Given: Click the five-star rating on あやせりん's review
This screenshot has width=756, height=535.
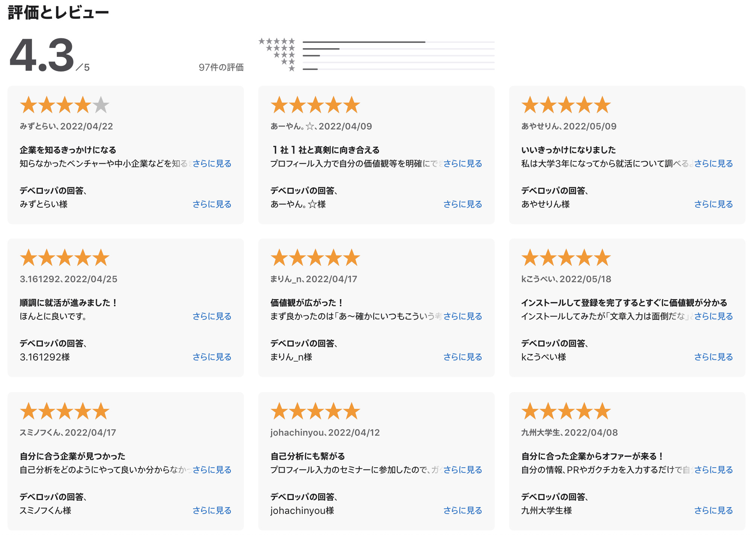Looking at the screenshot, I should (566, 105).
